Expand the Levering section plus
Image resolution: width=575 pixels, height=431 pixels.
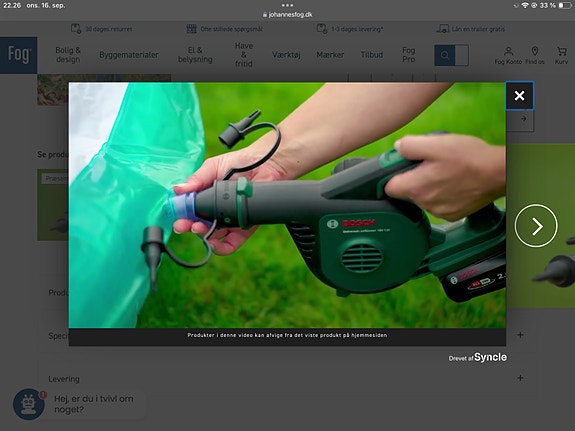pos(520,378)
